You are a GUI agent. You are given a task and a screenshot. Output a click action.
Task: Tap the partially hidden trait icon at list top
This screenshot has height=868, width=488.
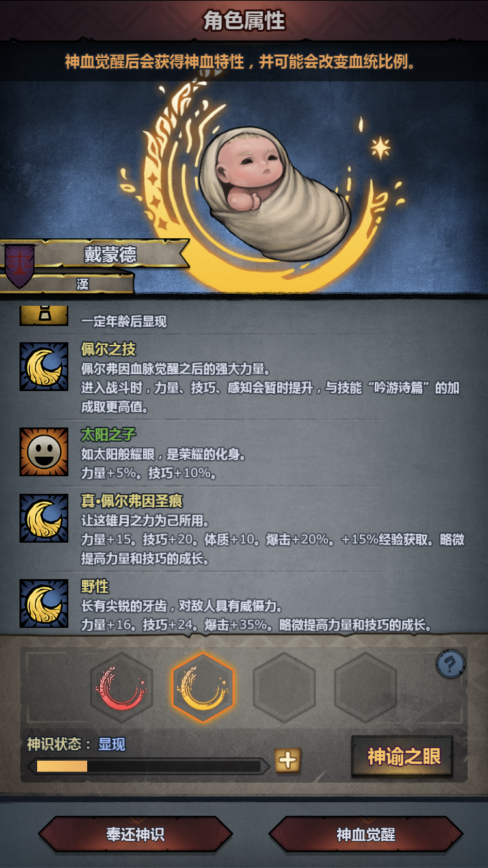(44, 315)
